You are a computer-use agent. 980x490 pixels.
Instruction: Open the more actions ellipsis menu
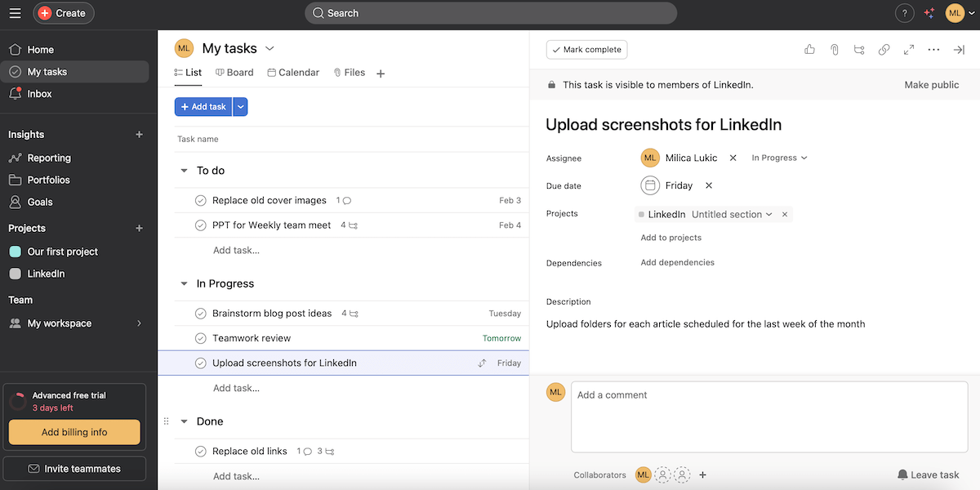point(933,49)
